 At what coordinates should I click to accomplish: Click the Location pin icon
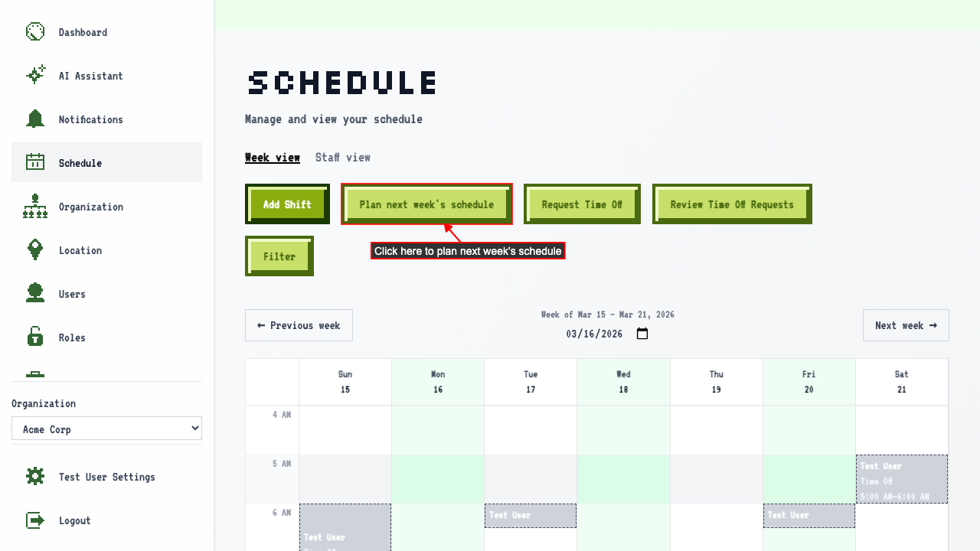coord(35,249)
